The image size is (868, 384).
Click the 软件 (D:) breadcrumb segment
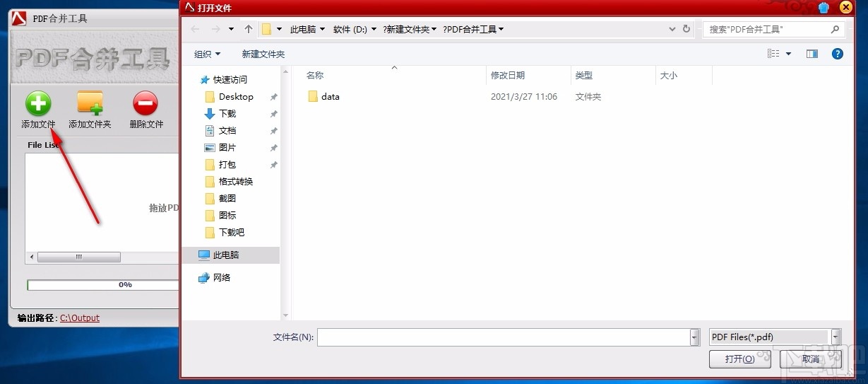tap(350, 29)
